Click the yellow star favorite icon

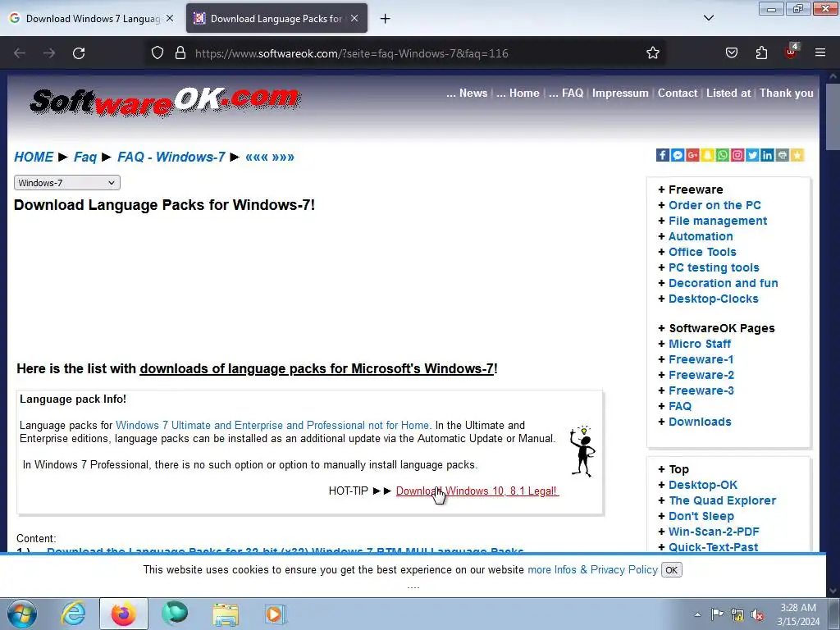click(x=797, y=155)
